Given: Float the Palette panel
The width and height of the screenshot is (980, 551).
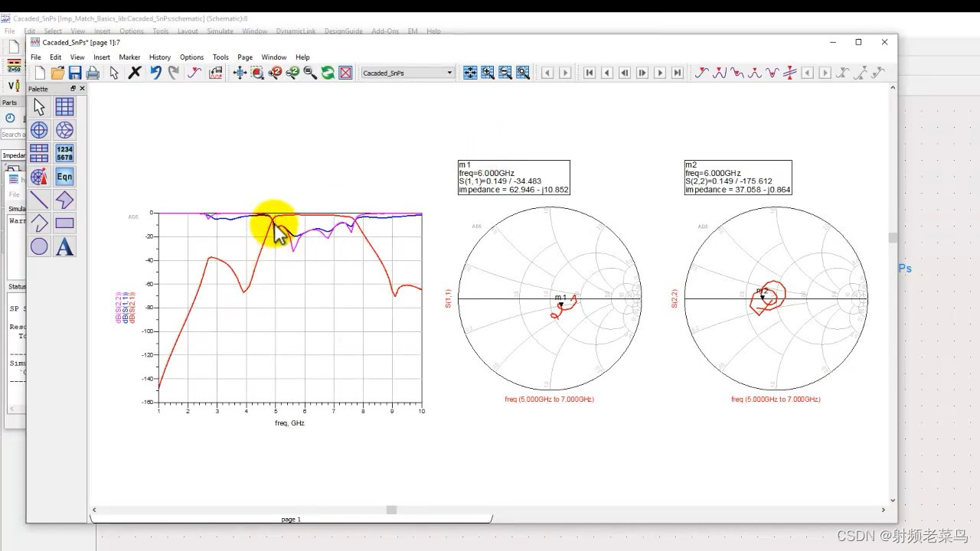Looking at the screenshot, I should coord(73,89).
